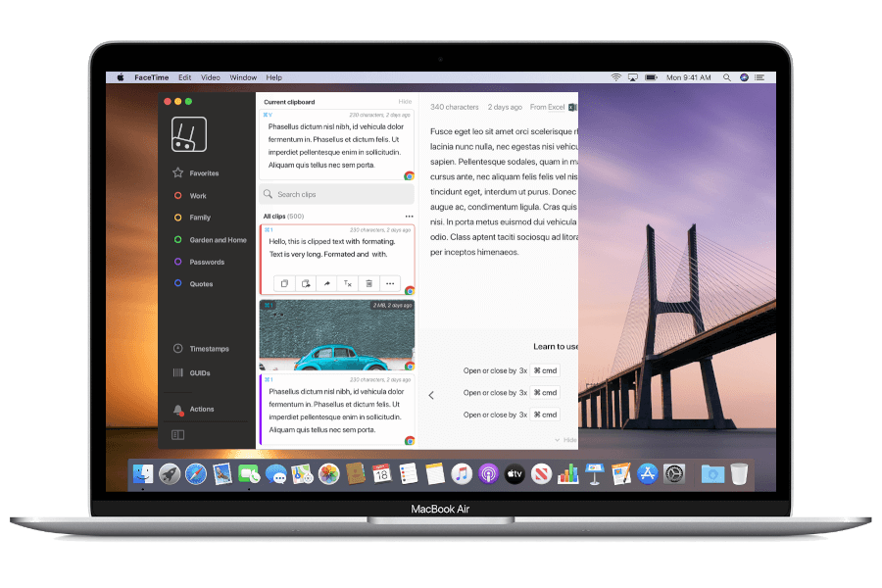Open System Preferences from the Dock

pos(674,473)
